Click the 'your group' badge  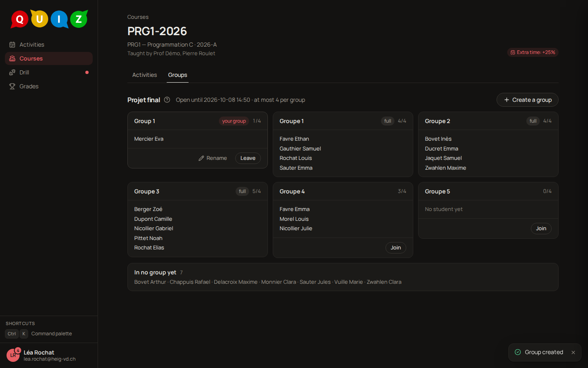coord(234,121)
